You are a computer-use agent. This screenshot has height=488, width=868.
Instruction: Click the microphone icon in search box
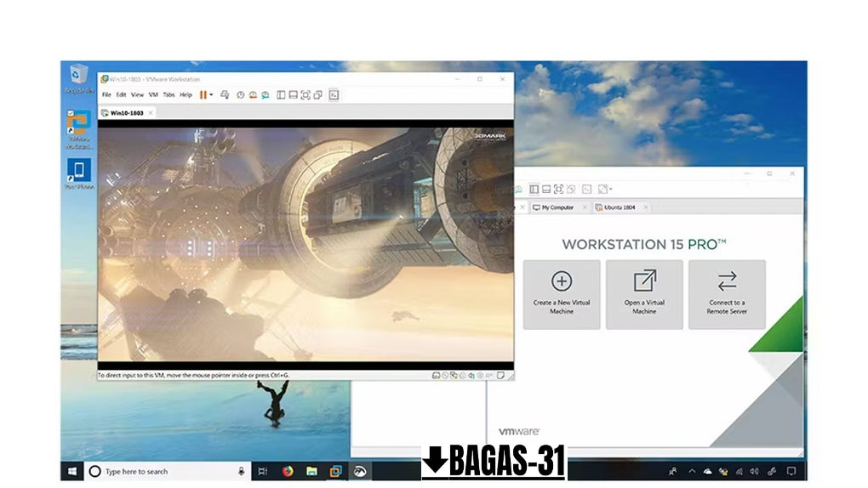pyautogui.click(x=242, y=471)
